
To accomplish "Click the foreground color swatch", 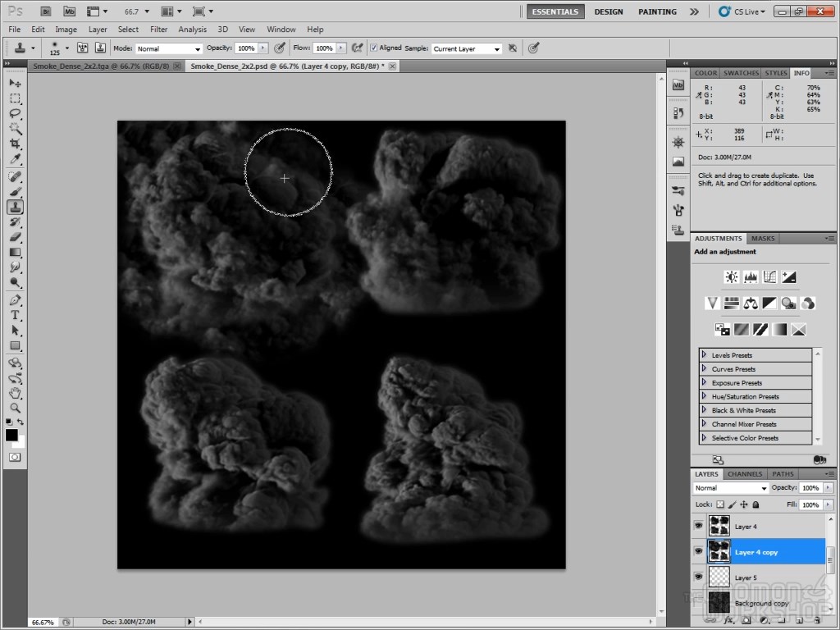I will (11, 435).
